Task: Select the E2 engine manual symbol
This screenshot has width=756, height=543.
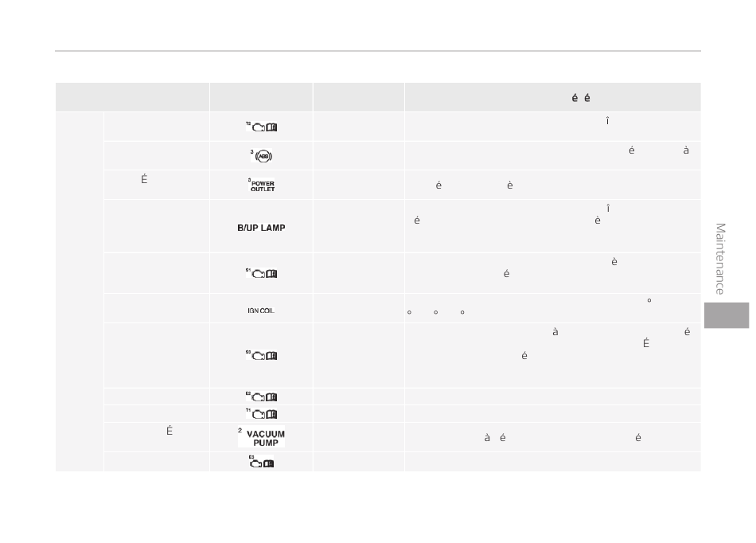Action: tap(261, 397)
